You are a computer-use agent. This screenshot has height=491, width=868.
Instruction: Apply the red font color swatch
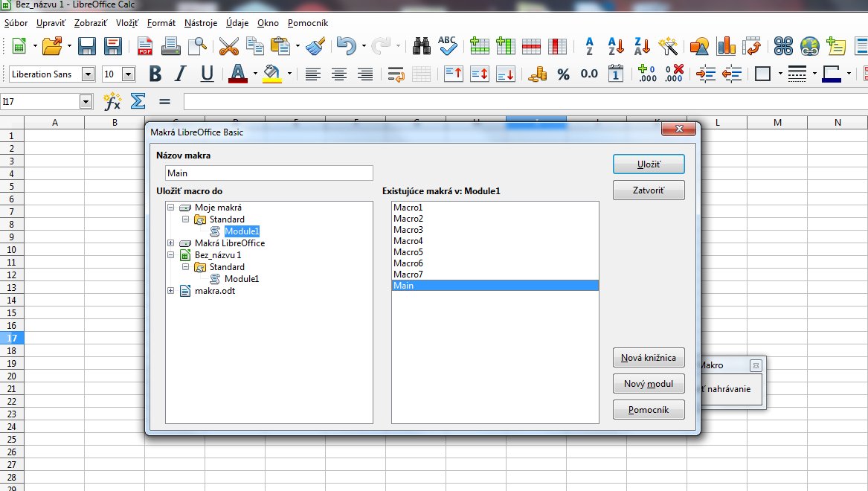[x=238, y=80]
